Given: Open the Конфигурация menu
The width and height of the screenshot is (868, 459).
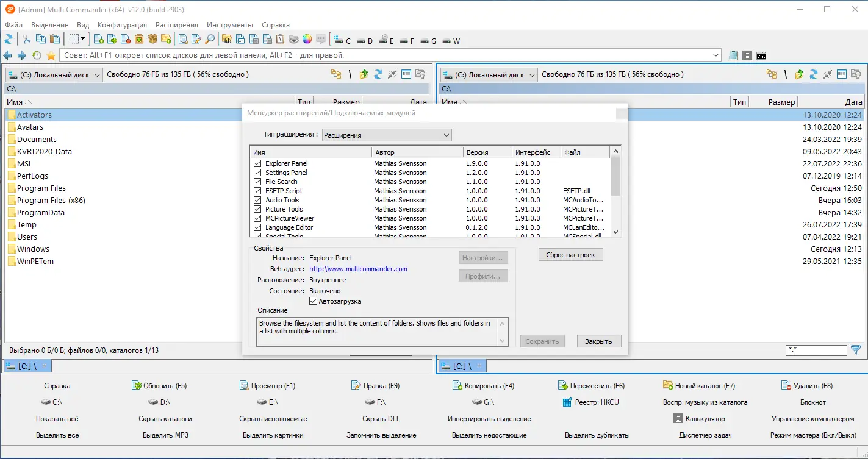Looking at the screenshot, I should coord(122,25).
